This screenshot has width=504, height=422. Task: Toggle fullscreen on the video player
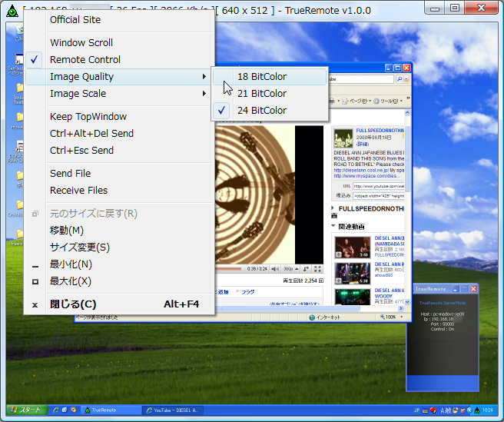coord(317,269)
